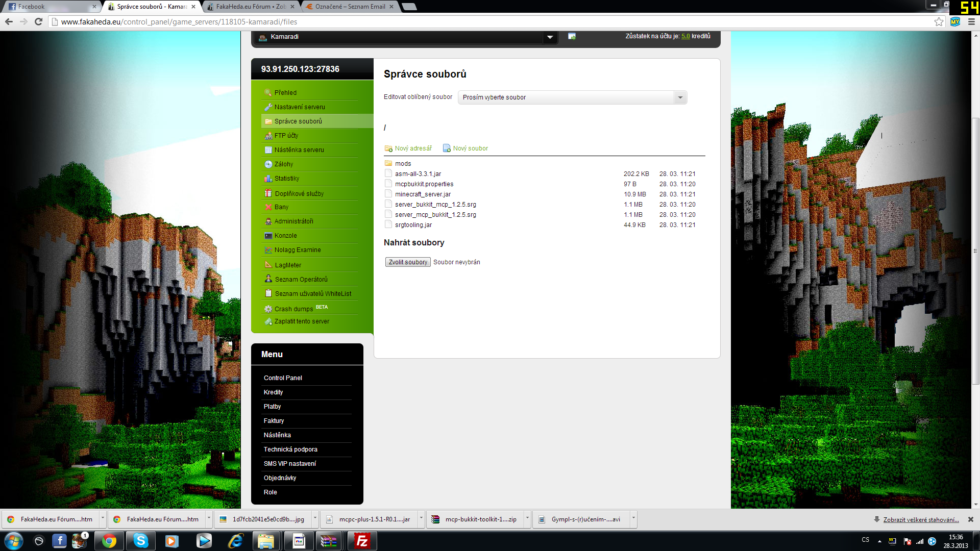Click the WhiteList document icon
Image resolution: width=980 pixels, height=551 pixels.
tap(268, 293)
